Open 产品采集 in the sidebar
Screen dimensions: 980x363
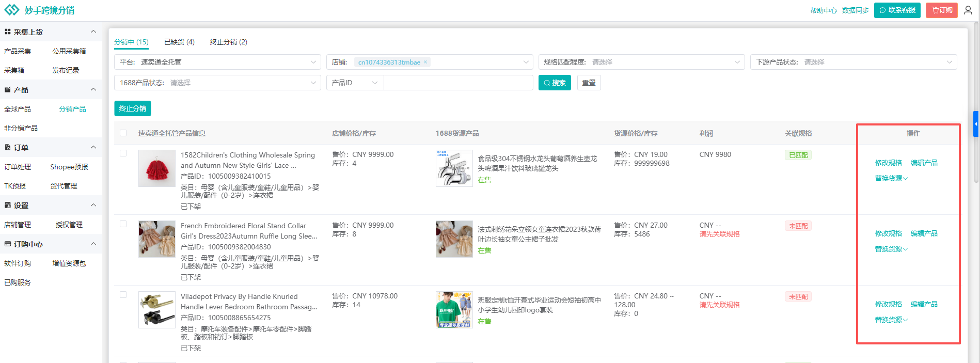coord(18,51)
